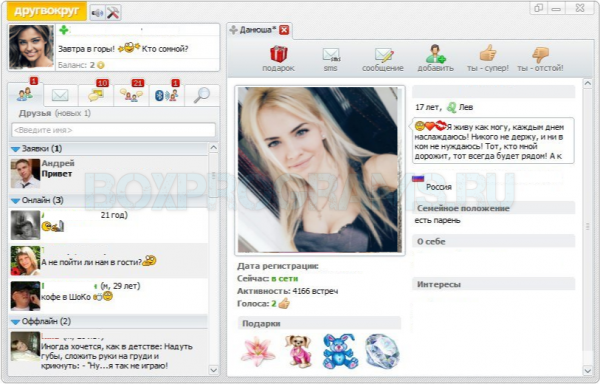Click 'Активность: 4166 встреч' text
This screenshot has width=600, height=384.
[287, 291]
